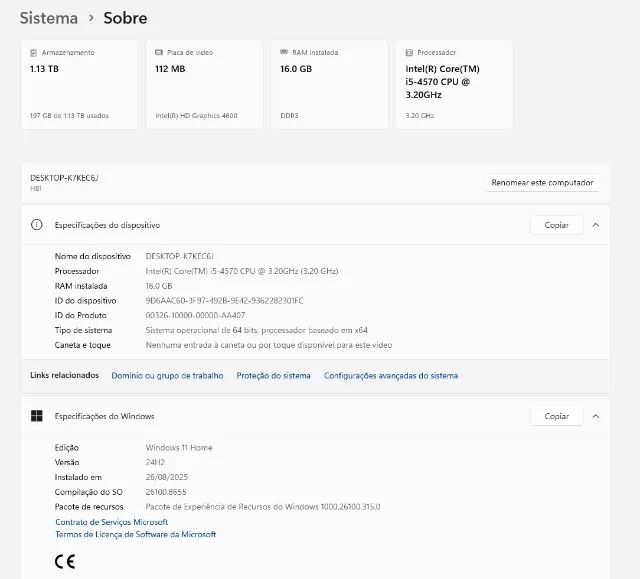Click Renomear este computador button

[542, 182]
